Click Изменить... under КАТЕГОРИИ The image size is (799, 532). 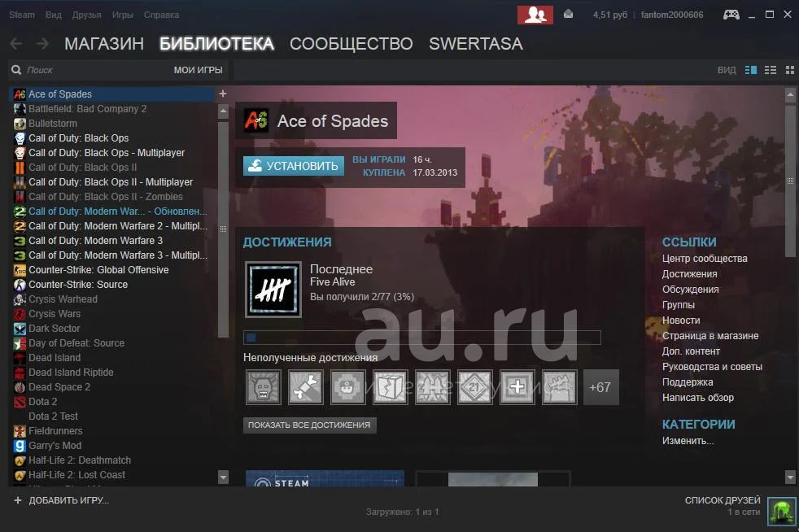pos(688,441)
